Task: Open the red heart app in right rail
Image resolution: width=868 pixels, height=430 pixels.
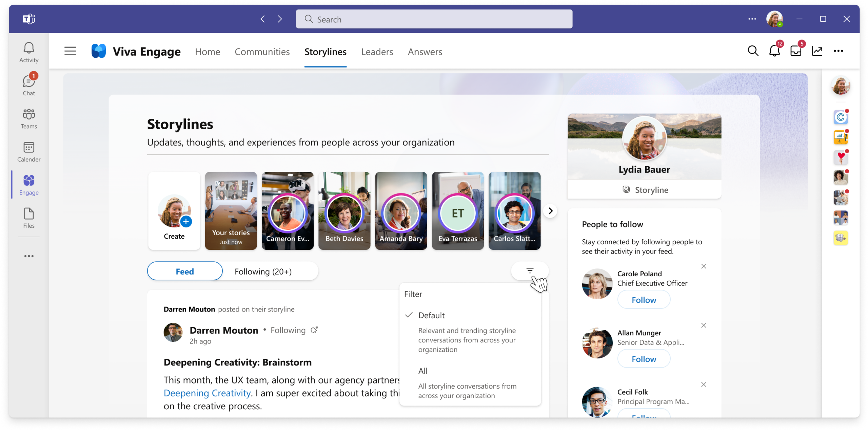Action: (x=841, y=157)
